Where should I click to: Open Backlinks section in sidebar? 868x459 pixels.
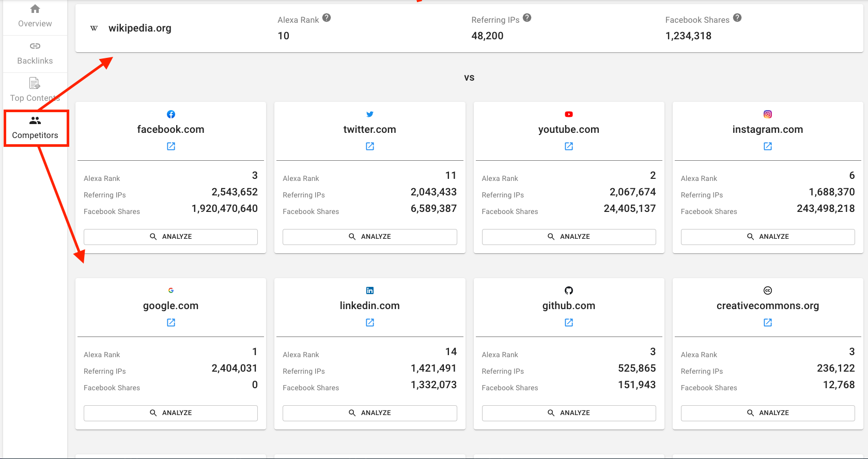point(35,54)
